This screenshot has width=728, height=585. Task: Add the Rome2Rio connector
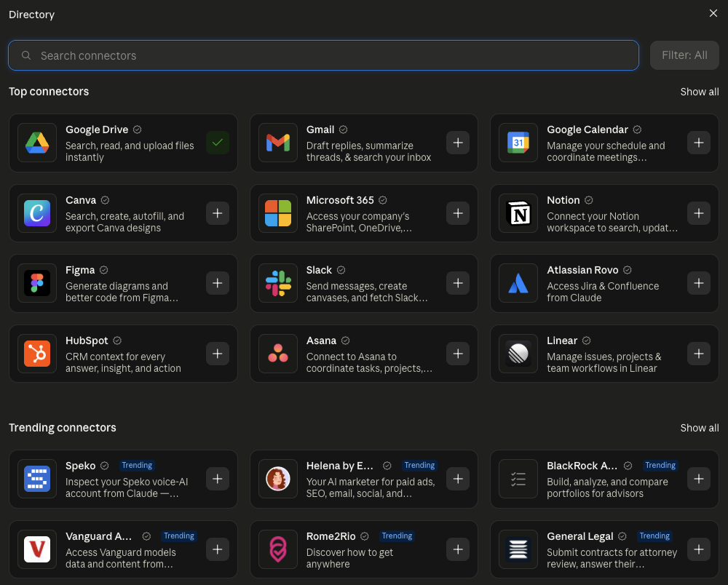coord(458,549)
